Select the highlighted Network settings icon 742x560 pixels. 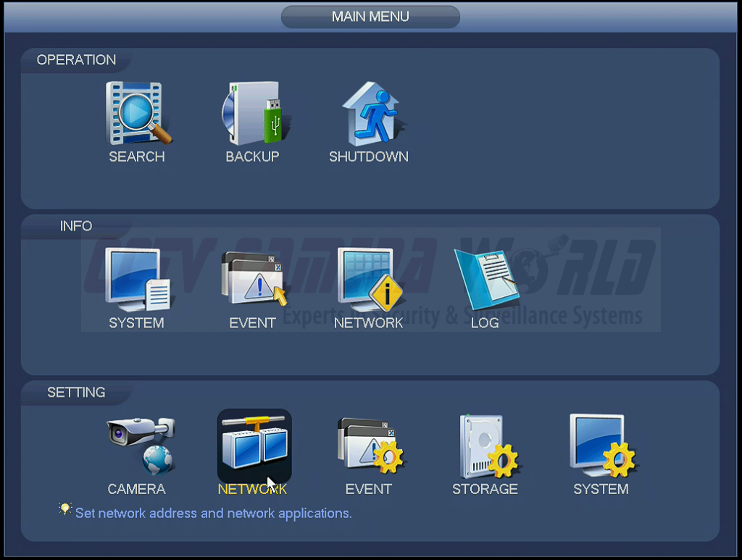click(253, 446)
